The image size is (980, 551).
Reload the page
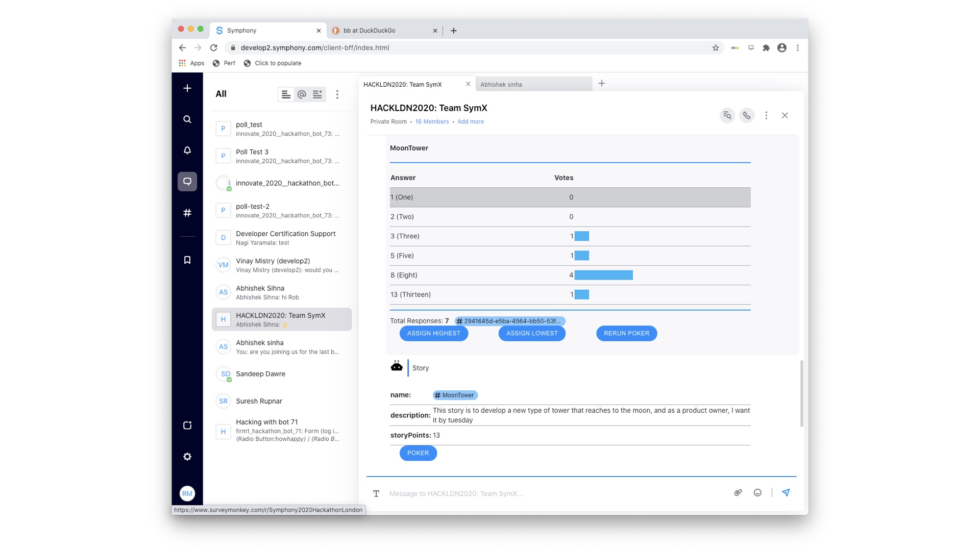pos(214,47)
